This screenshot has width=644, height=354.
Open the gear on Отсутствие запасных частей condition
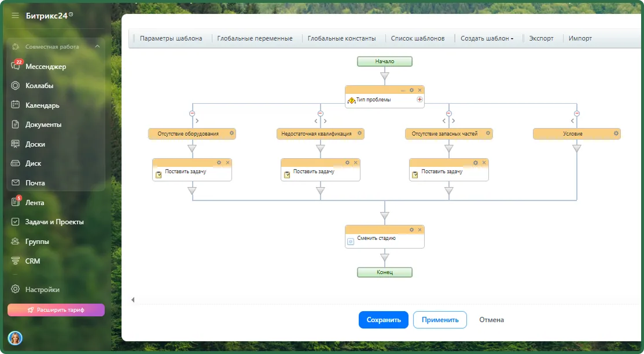coord(488,133)
